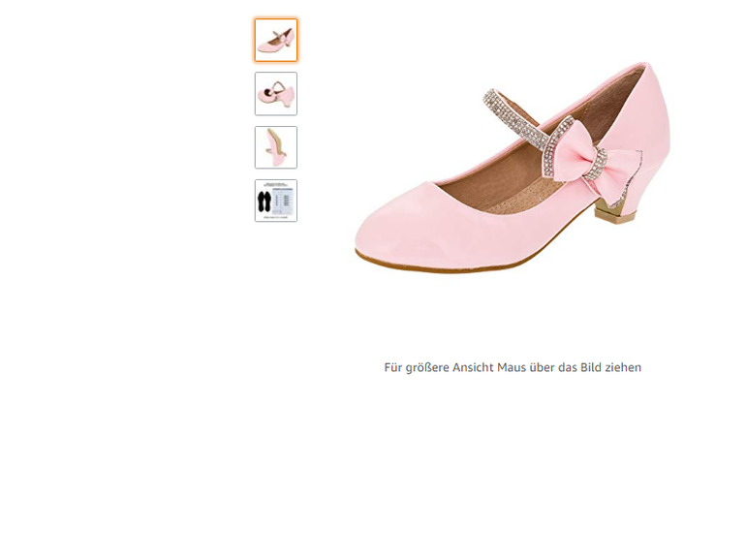Click the word "Maus" in the hint

coord(513,367)
